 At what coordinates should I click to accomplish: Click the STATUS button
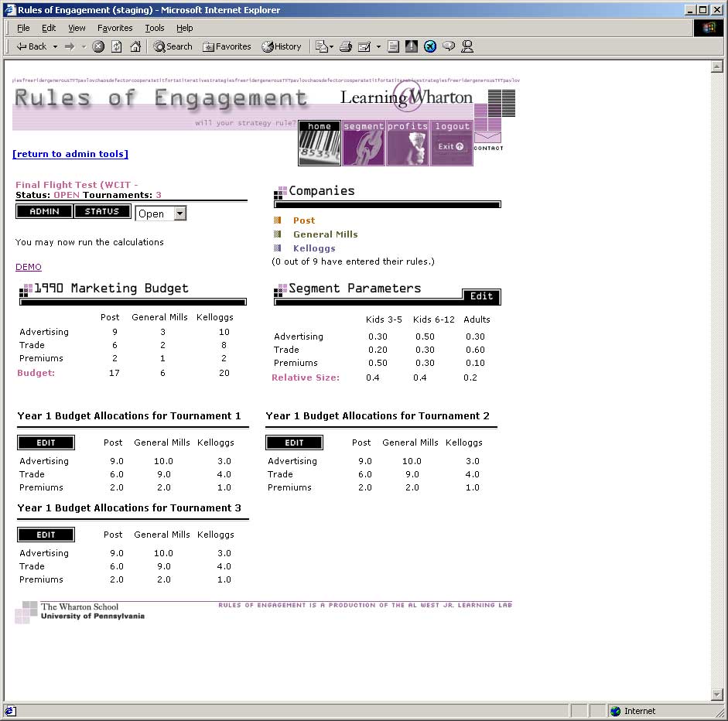(x=102, y=211)
